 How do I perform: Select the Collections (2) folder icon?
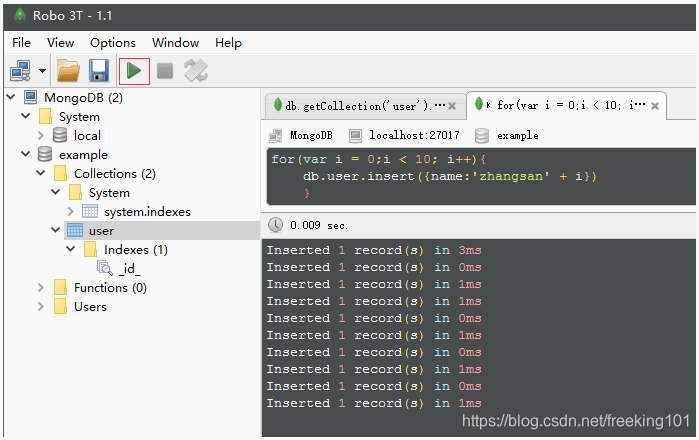coord(60,173)
